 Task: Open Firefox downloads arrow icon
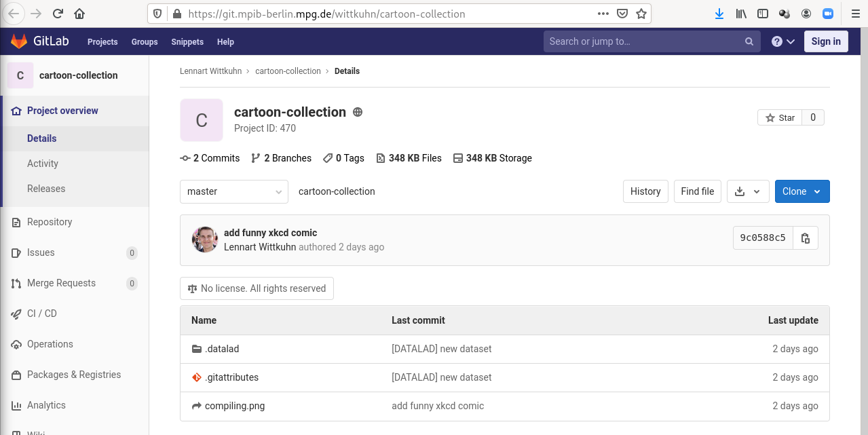click(719, 14)
